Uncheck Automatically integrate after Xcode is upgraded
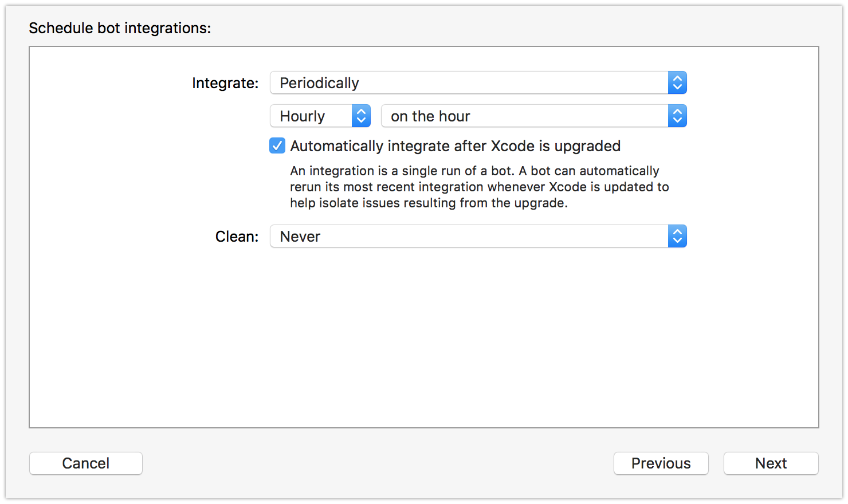Image resolution: width=848 pixels, height=504 pixels. (277, 146)
